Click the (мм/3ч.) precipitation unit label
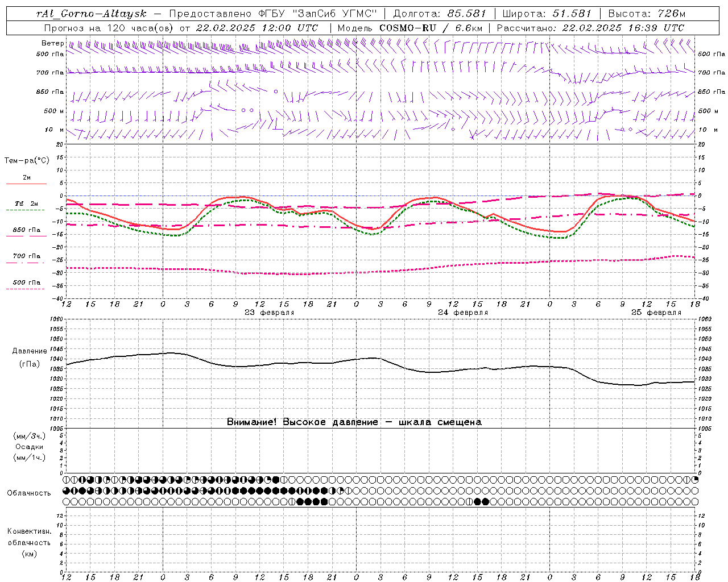Screen dimensions: 728x582 (x=30, y=436)
